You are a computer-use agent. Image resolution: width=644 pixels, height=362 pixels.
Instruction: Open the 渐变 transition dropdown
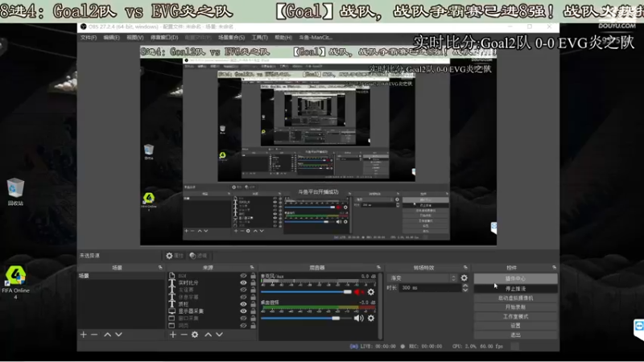click(x=422, y=278)
